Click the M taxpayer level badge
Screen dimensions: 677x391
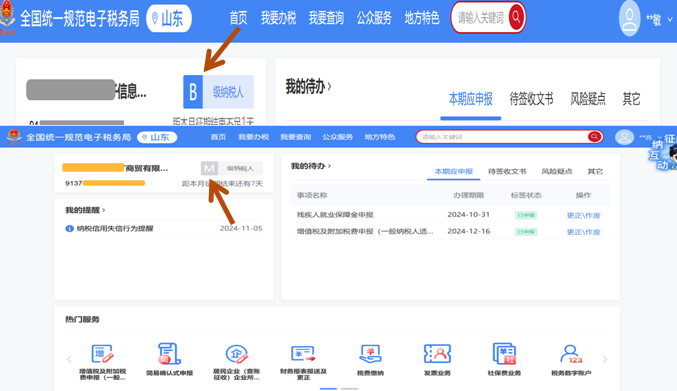tap(209, 168)
